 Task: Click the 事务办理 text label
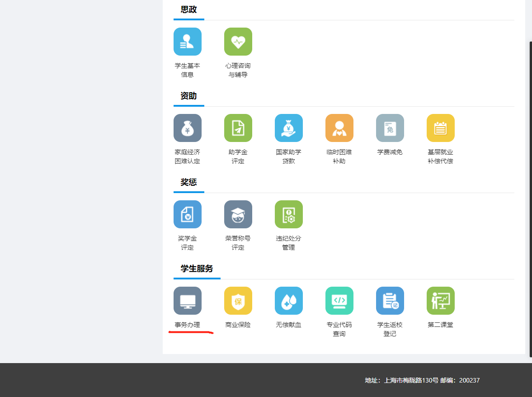[x=188, y=325]
